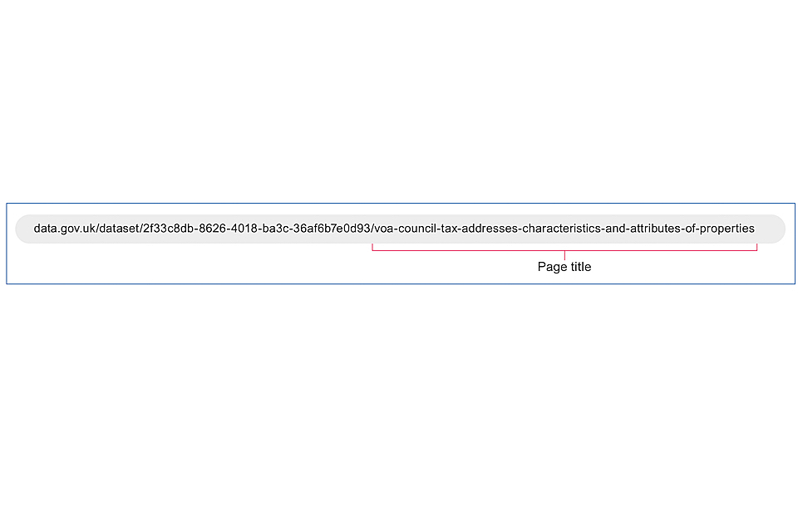Viewport: 798px width, 532px height.
Task: Click the empty right end of the address bar
Action: 771,229
